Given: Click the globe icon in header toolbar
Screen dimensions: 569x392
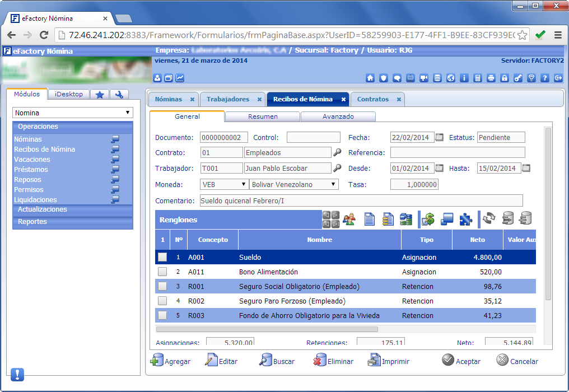Looking at the screenshot, I should [451, 78].
